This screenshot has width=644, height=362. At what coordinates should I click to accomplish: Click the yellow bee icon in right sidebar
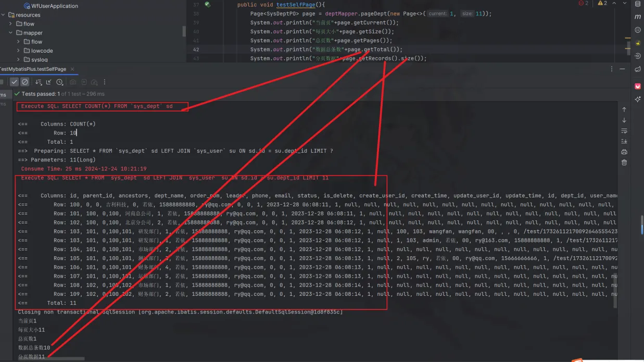pos(638,43)
